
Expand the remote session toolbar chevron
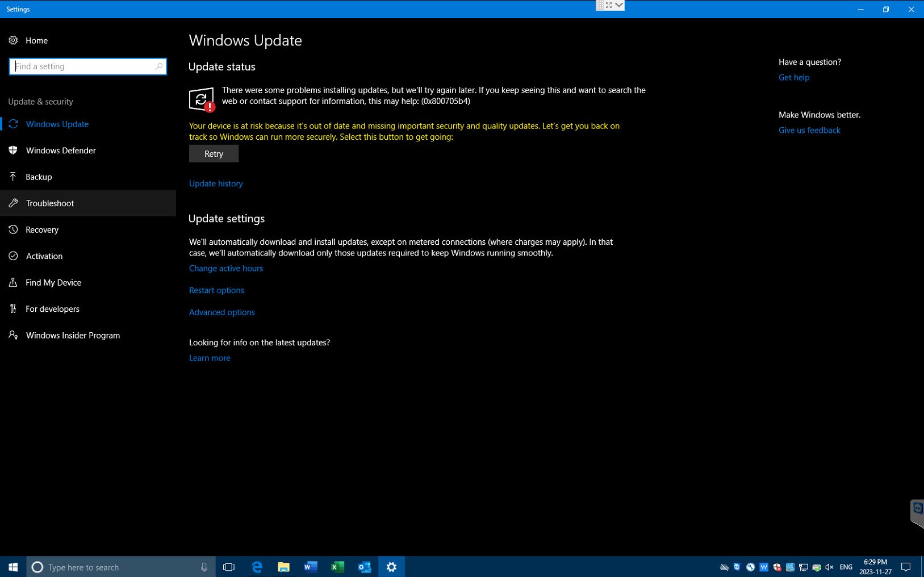pos(619,5)
